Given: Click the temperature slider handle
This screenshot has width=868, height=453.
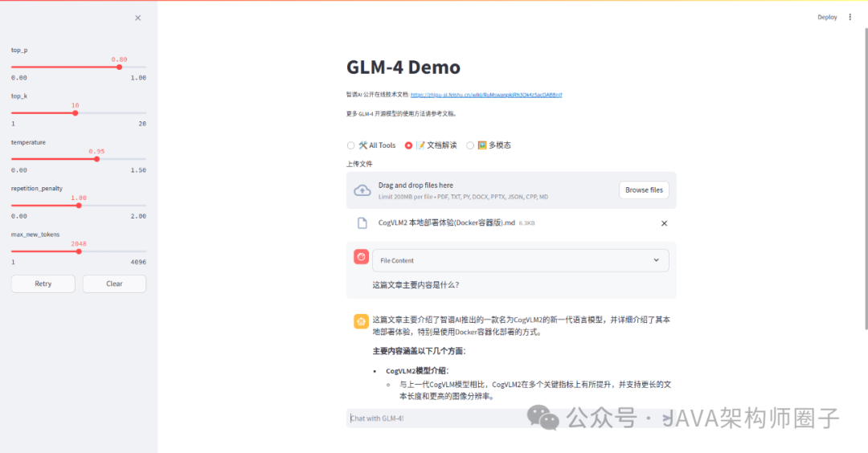Looking at the screenshot, I should click(97, 159).
